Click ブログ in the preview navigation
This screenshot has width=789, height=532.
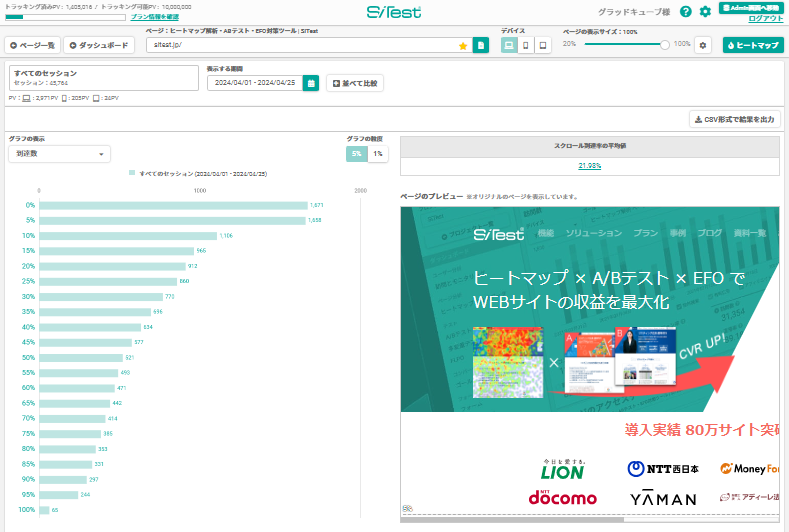(x=709, y=233)
